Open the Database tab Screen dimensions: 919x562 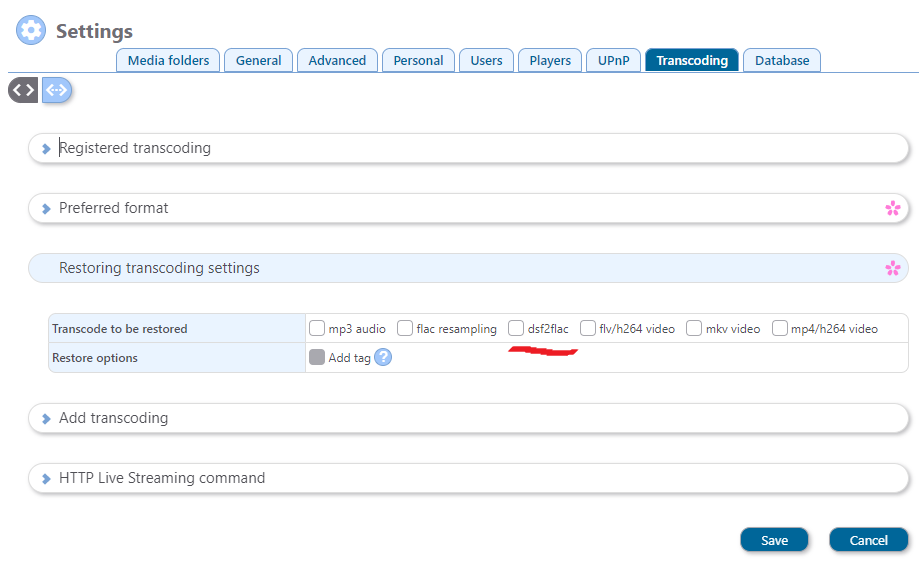782,60
